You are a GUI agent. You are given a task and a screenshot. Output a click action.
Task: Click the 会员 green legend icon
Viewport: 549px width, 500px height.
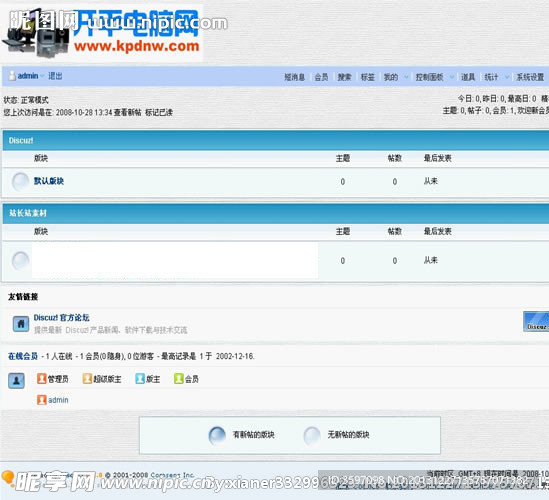click(x=179, y=379)
